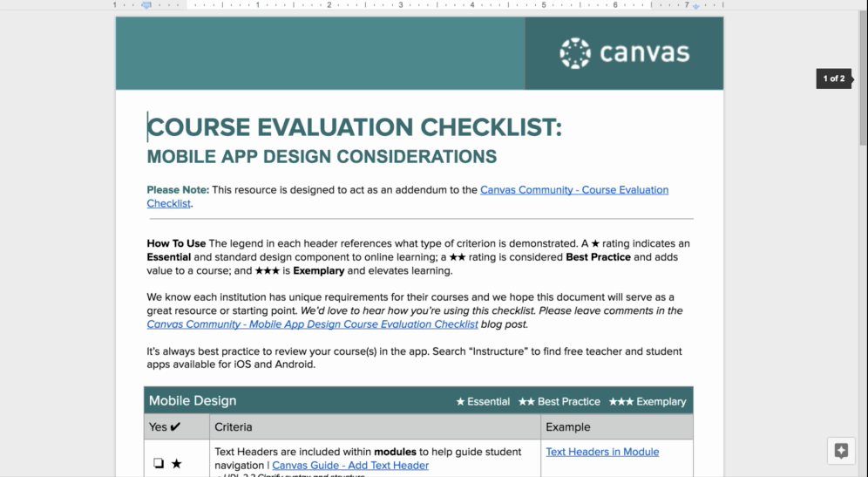The image size is (868, 477).
Task: Follow the Canvas Guide - Add Text Header link
Action: pyautogui.click(x=350, y=466)
